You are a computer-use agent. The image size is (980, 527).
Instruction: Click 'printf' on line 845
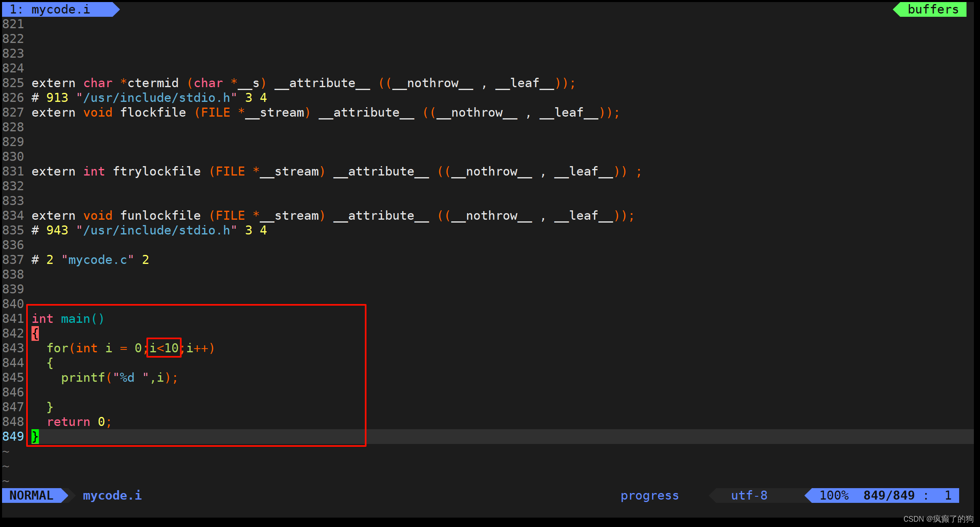83,378
